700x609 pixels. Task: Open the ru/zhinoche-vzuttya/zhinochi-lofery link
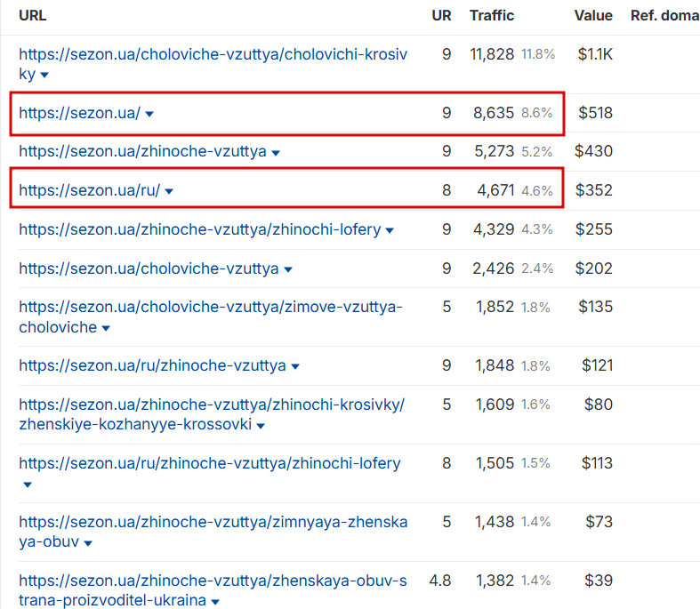point(210,463)
